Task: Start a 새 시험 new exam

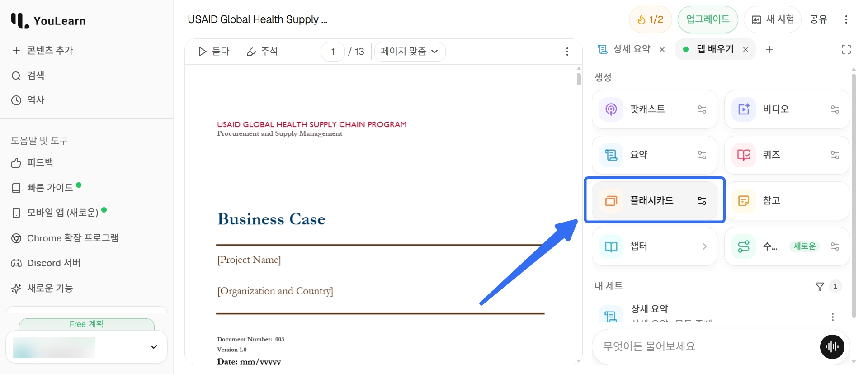Action: click(773, 19)
